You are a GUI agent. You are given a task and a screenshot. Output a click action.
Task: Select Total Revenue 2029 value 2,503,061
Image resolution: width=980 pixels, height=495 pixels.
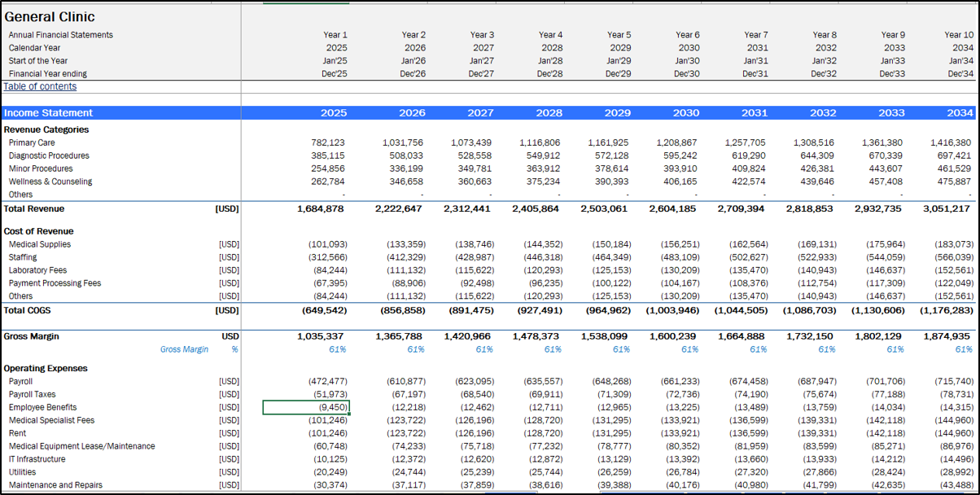click(606, 209)
